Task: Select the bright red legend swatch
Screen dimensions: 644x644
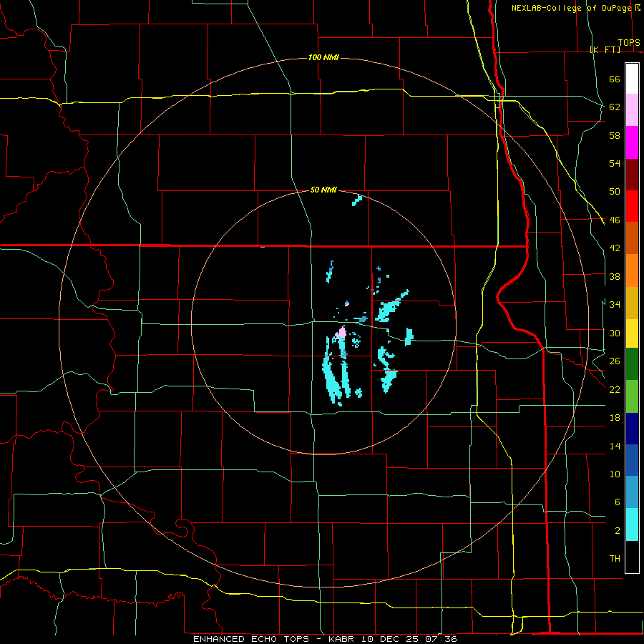Action: [632, 206]
